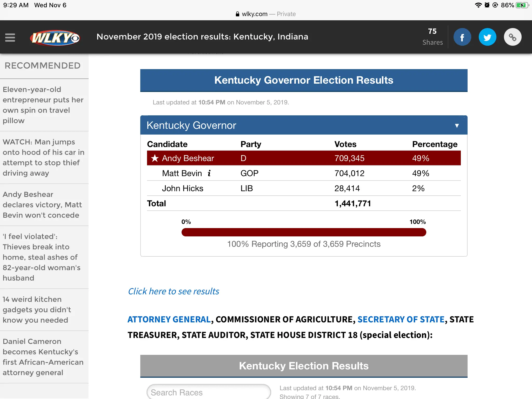
Task: Click the 'Click here to see results' link
Action: pos(174,291)
